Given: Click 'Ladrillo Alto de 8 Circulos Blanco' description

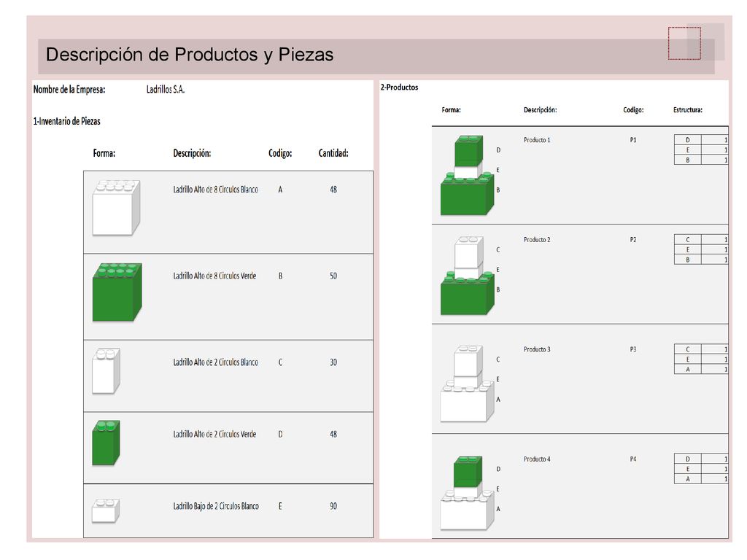Looking at the screenshot, I should coord(216,190).
